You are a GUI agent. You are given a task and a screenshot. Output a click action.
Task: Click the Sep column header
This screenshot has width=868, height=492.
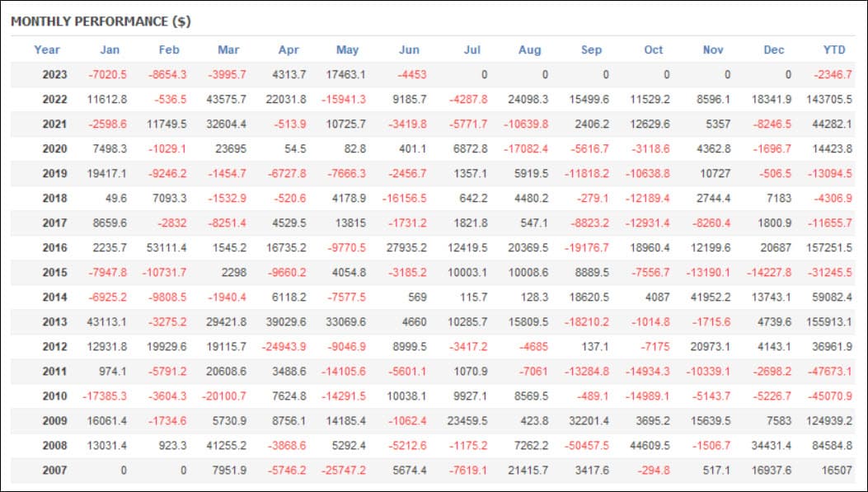(x=591, y=49)
